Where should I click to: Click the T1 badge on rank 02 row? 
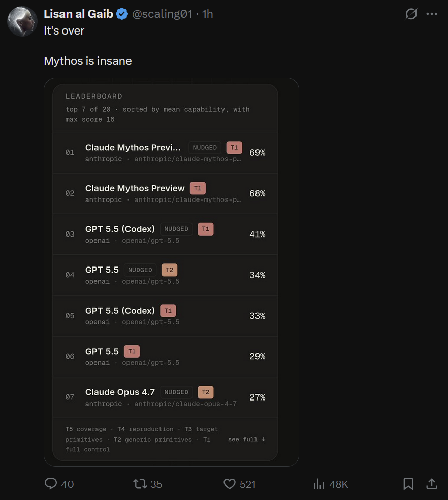(x=198, y=188)
